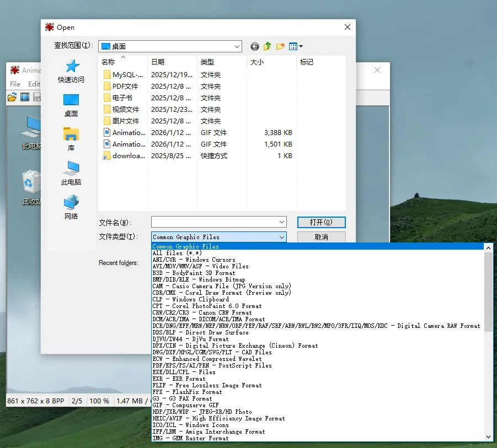Choose DCM/ACR/IMA DICOM Format filter
The width and height of the screenshot is (497, 448).
pyautogui.click(x=318, y=320)
